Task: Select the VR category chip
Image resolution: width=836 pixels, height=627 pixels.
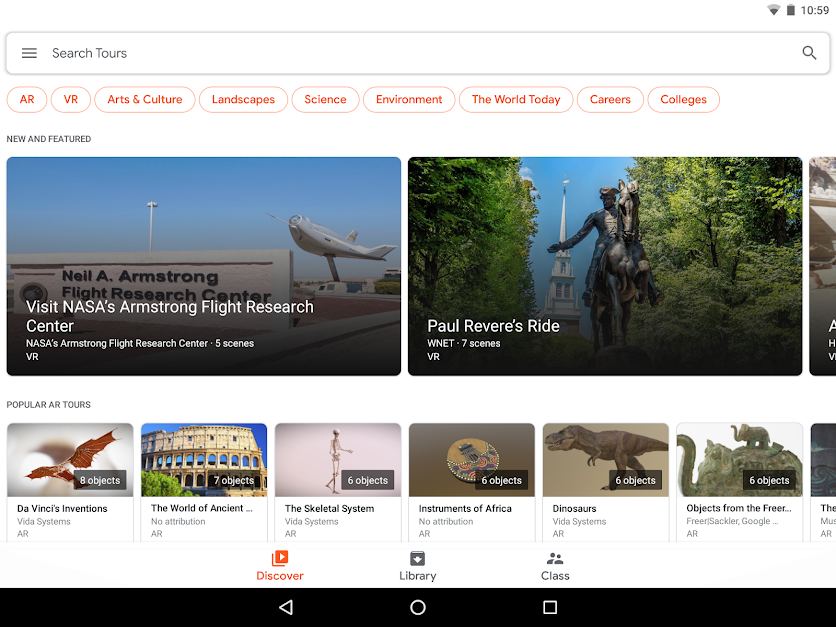Action: tap(70, 100)
